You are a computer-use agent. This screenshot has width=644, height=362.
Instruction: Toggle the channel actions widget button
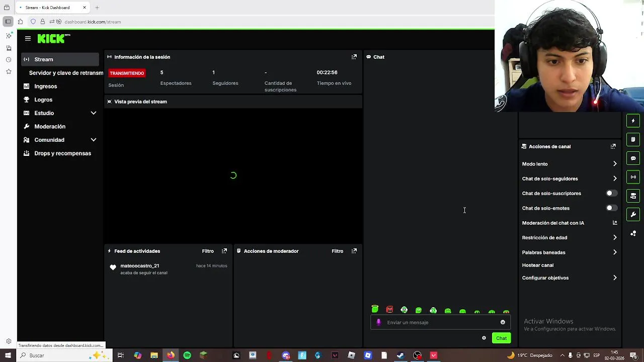point(633,196)
